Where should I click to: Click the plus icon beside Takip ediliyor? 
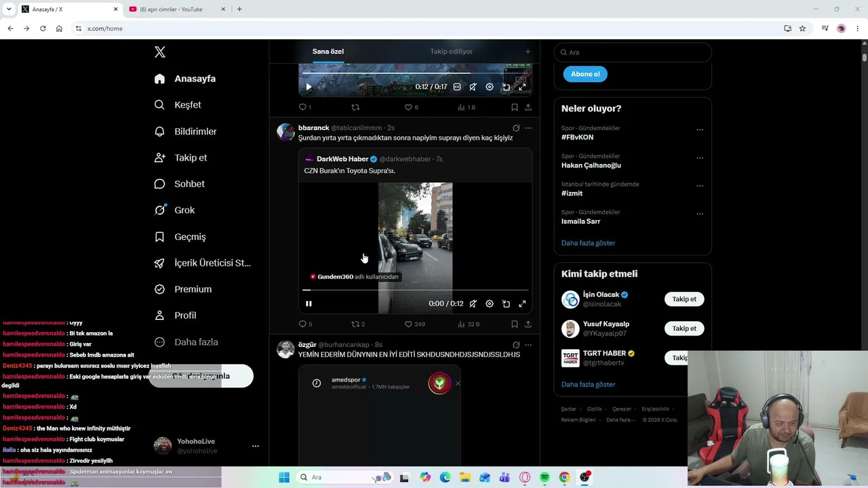(x=528, y=52)
